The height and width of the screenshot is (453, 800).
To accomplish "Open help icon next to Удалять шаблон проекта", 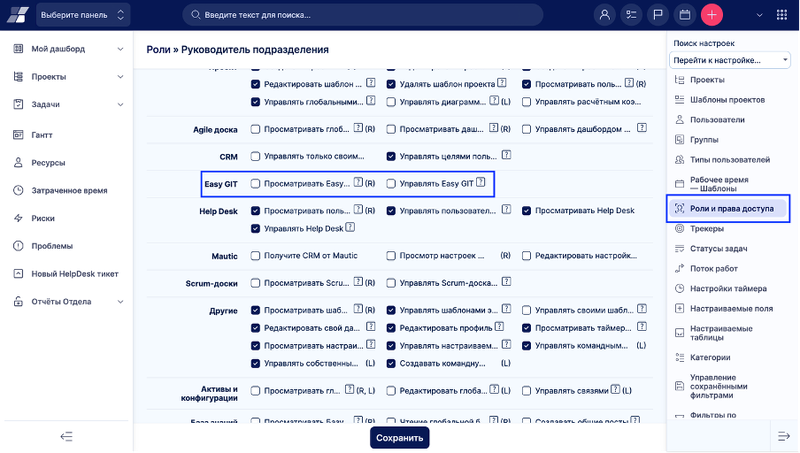I will pyautogui.click(x=502, y=83).
